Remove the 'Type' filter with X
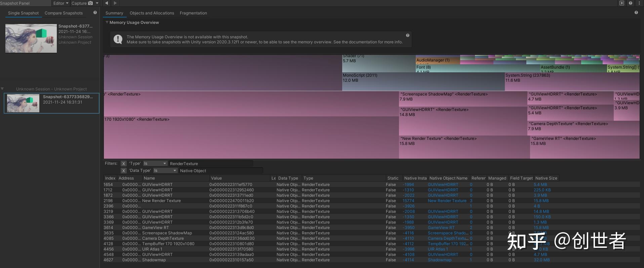644x268 pixels. [x=124, y=164]
